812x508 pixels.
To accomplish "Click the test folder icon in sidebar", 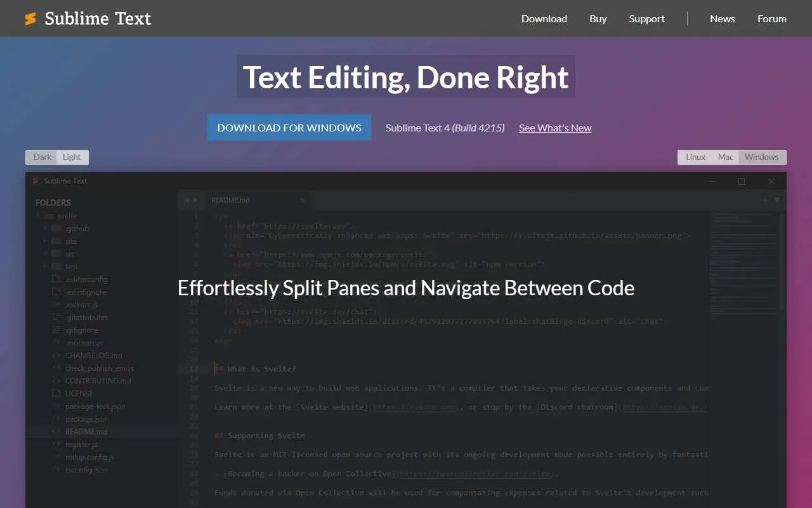I will (56, 267).
